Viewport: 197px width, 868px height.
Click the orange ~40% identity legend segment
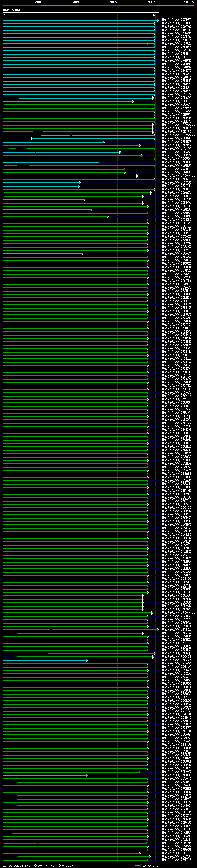coord(60,6)
